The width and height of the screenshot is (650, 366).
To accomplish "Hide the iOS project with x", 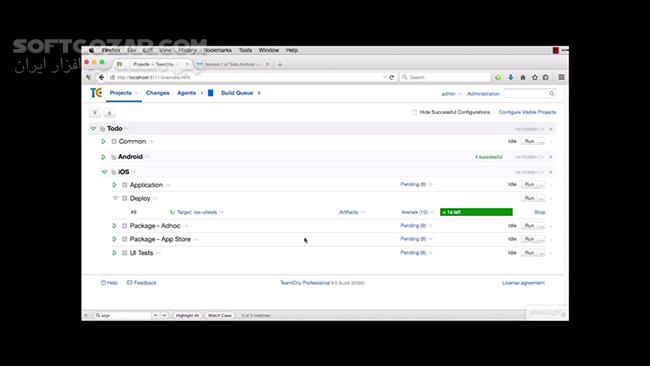I will tap(551, 172).
